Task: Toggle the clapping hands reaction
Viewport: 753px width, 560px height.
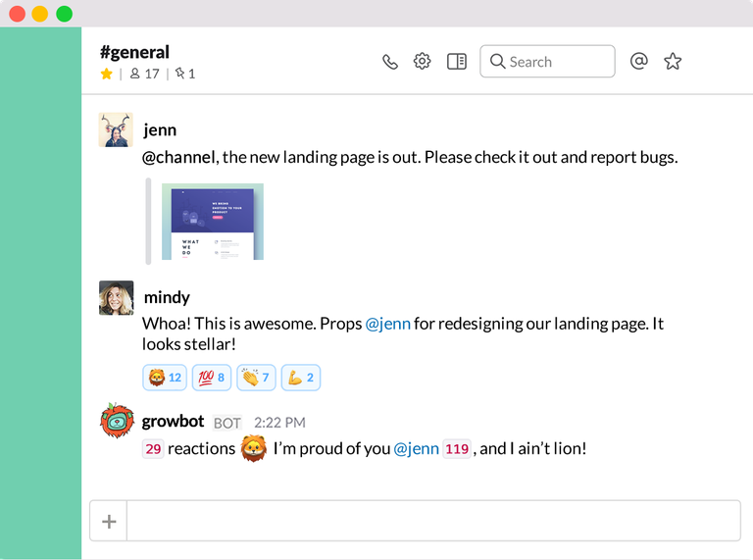Action: (x=256, y=378)
